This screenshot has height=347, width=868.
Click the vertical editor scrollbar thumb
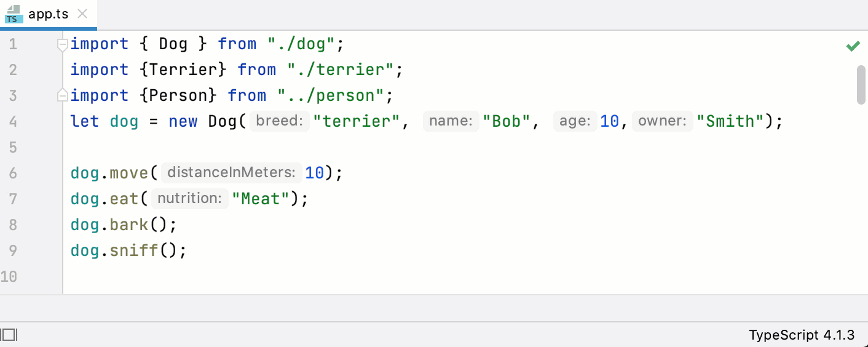[x=861, y=85]
